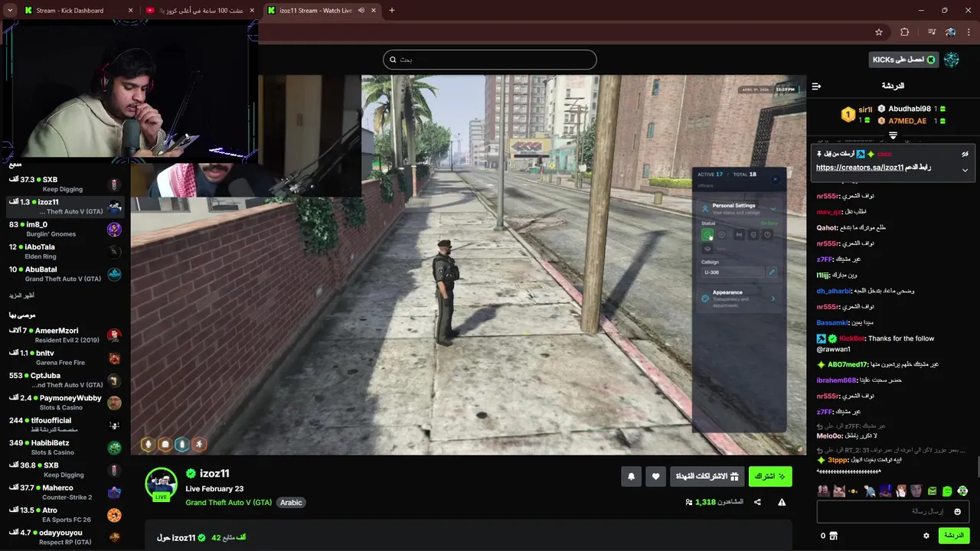The width and height of the screenshot is (980, 551).
Task: Open HabibiBetz channel
Action: (65, 447)
